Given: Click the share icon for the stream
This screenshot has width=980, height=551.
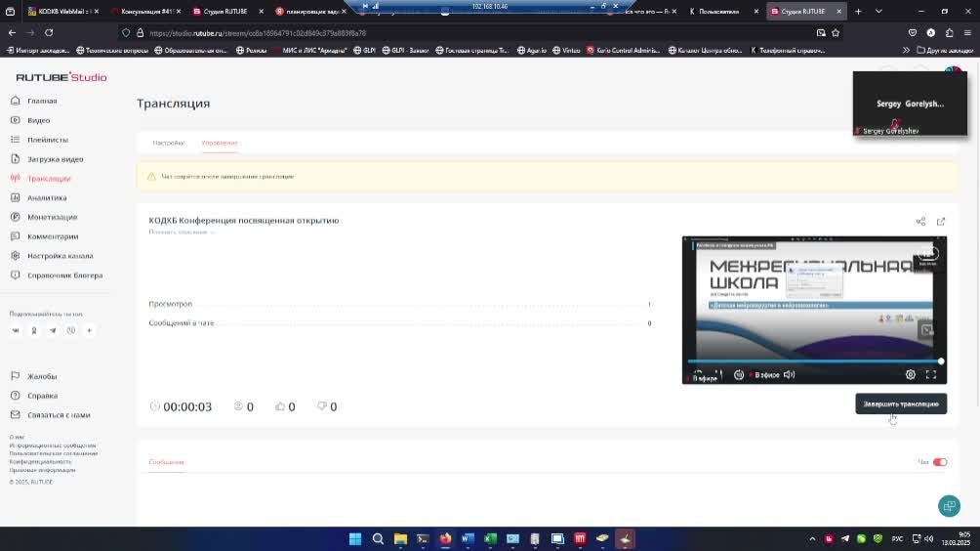Looking at the screenshot, I should tap(920, 222).
